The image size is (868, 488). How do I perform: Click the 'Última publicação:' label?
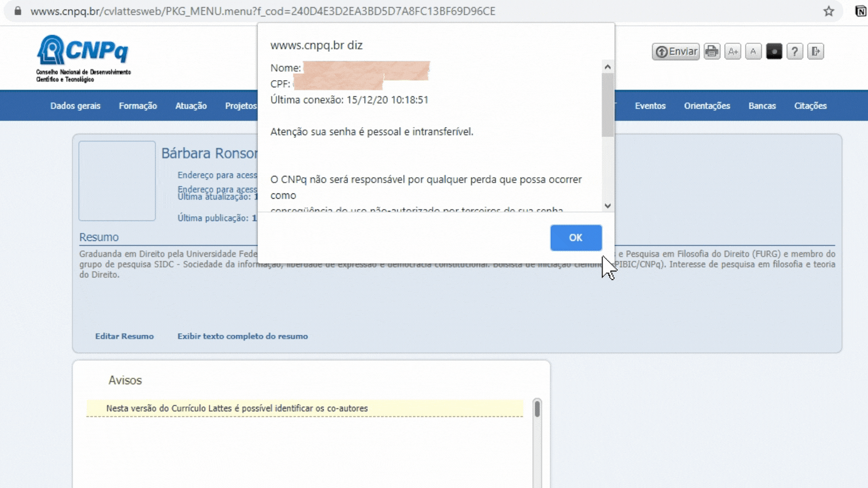click(x=213, y=218)
